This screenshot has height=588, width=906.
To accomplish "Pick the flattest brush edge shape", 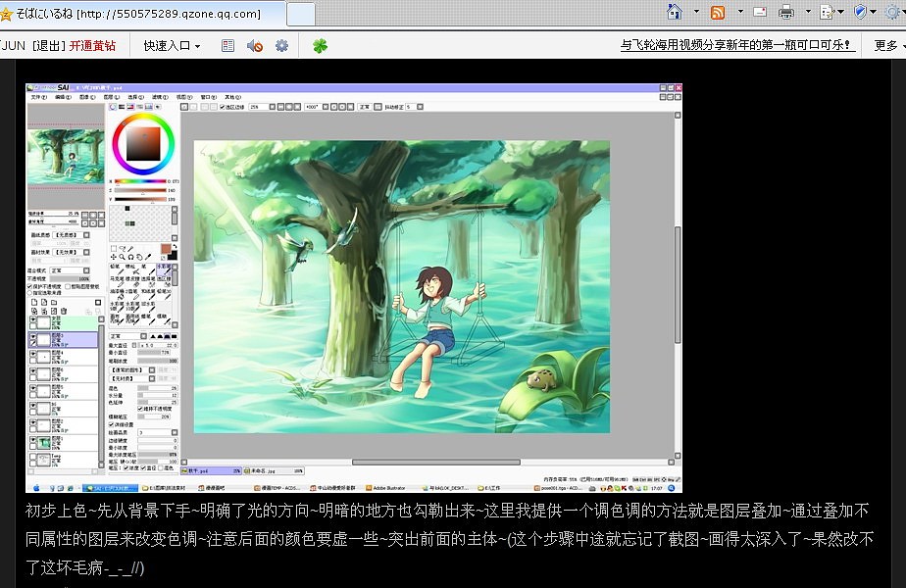I will [174, 336].
